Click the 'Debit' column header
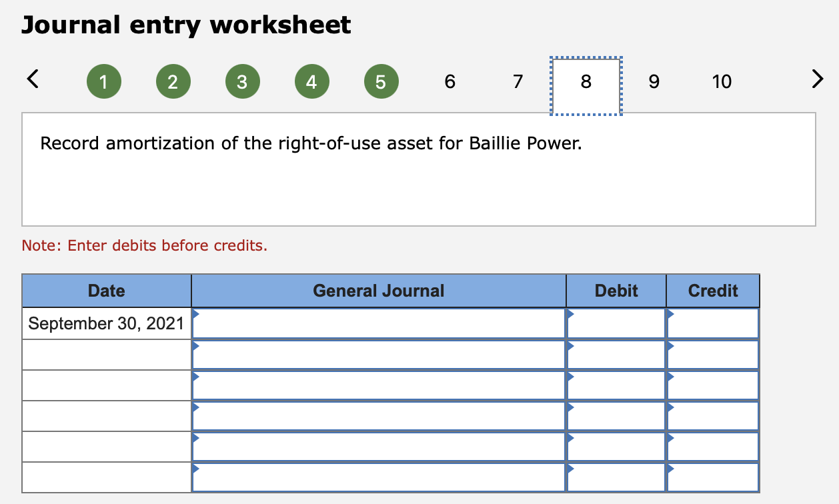839x504 pixels. [616, 291]
